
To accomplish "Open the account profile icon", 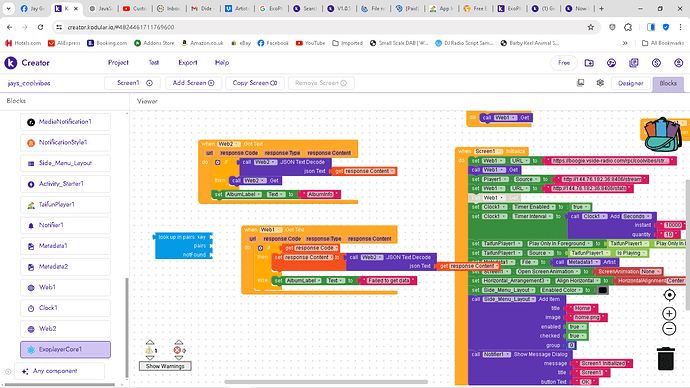I will [679, 63].
